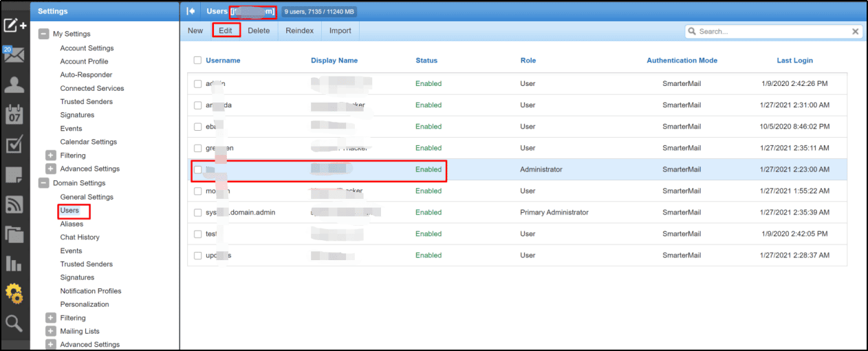
Task: Expand Advanced Settings under My Settings
Action: point(50,169)
